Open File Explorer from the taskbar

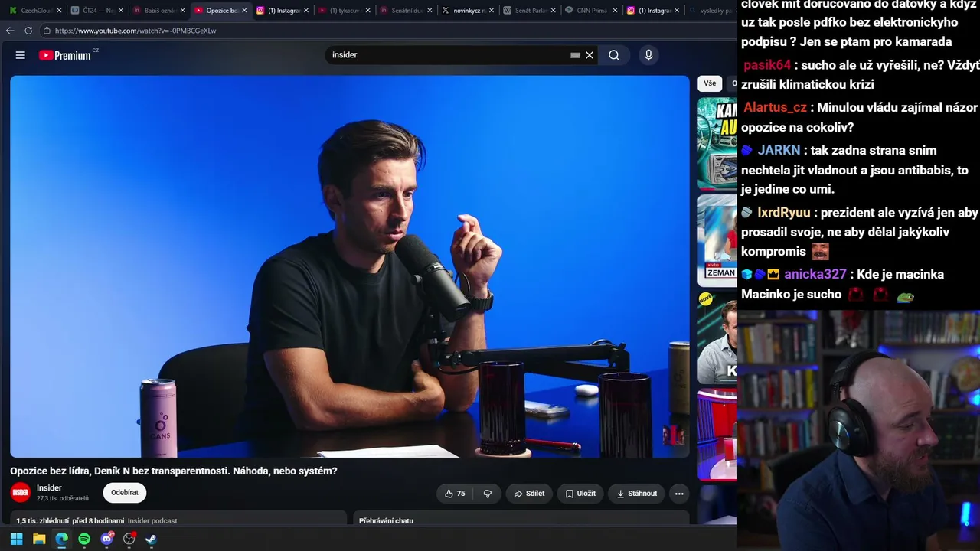point(39,539)
